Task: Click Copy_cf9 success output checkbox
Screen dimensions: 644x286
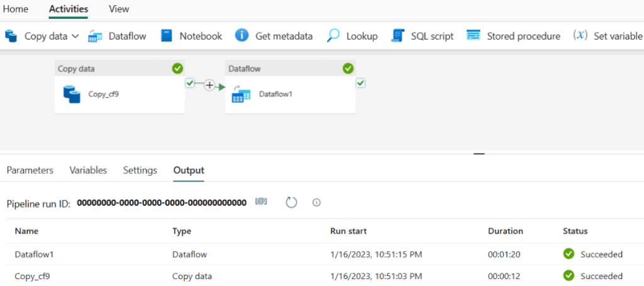Action: pos(189,84)
